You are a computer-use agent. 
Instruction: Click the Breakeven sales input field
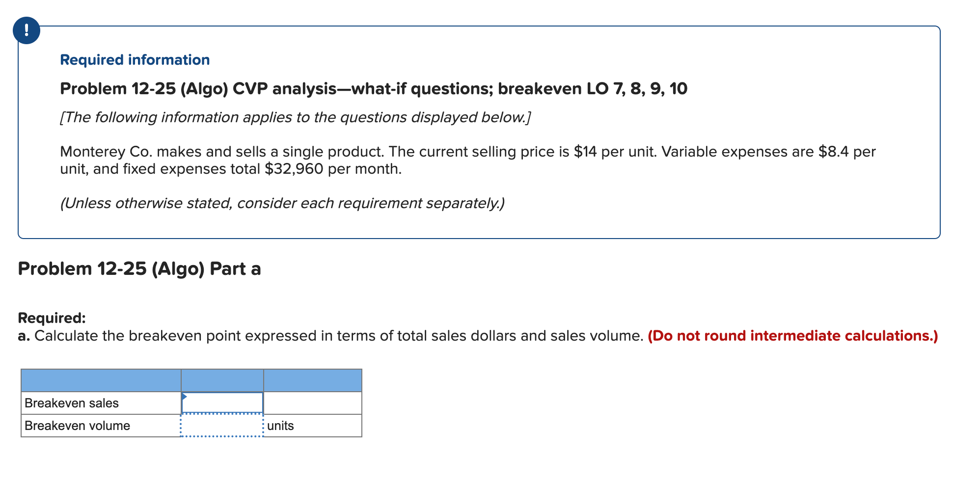[222, 402]
